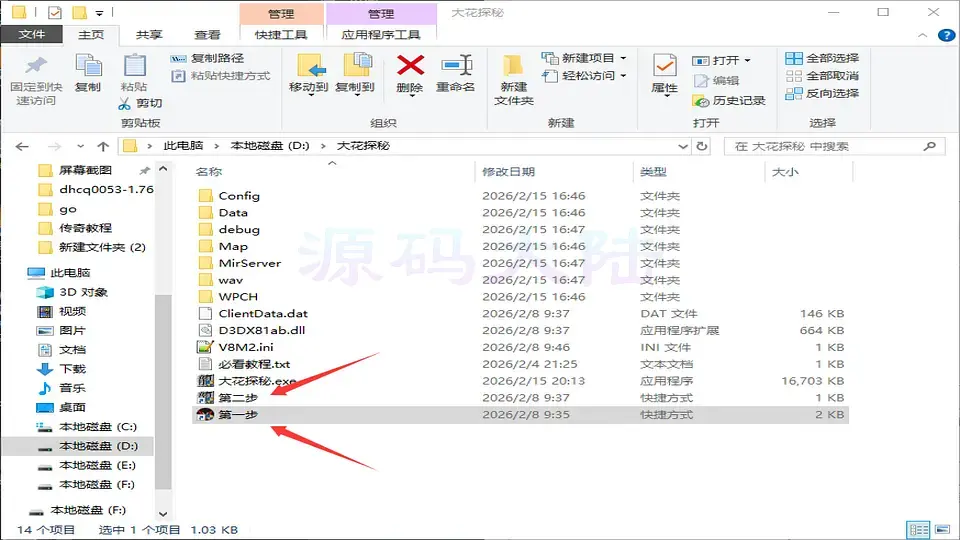Click the Up one level arrow

click(x=103, y=146)
